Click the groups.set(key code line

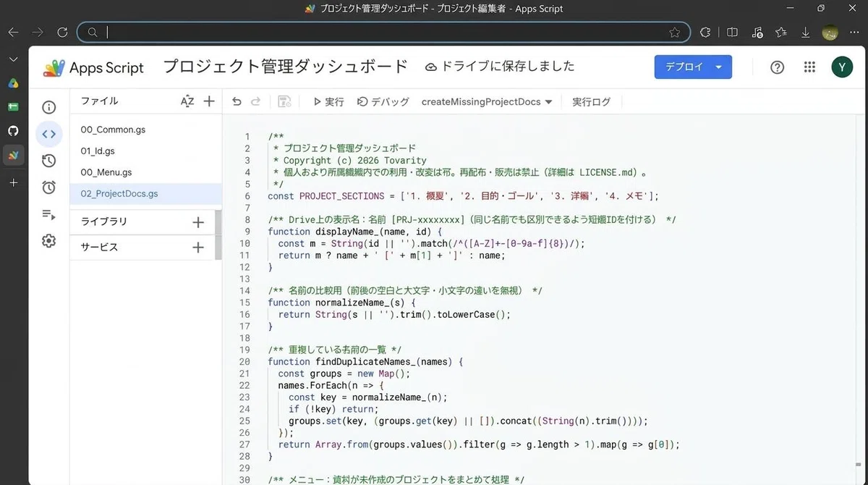(468, 421)
